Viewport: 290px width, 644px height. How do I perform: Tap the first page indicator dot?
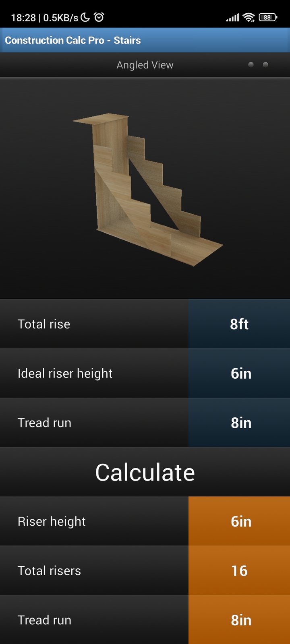[251, 64]
